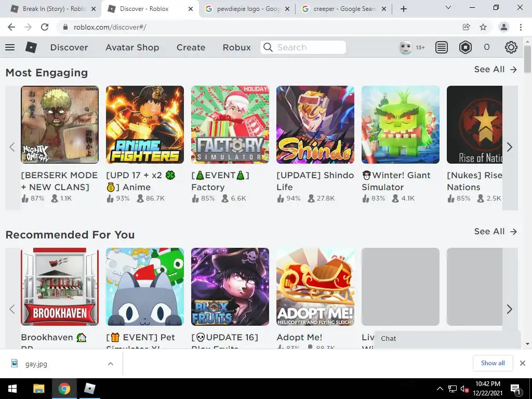Click the magnifier icon in Search box

click(x=268, y=47)
